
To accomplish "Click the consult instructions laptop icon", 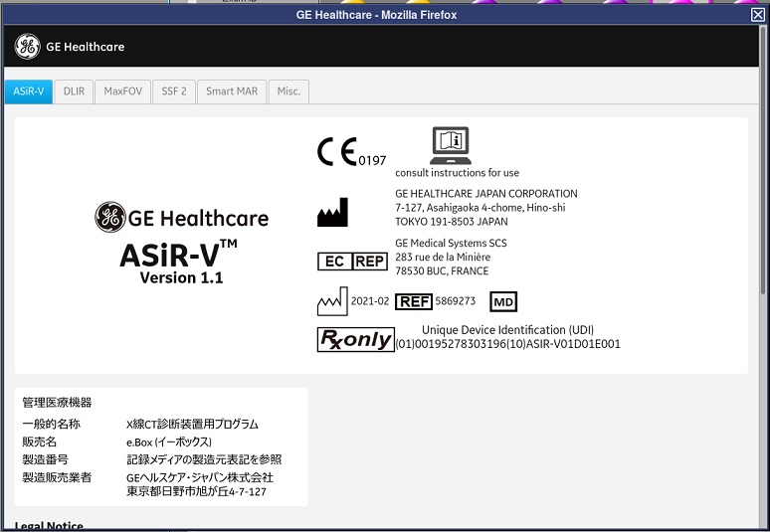I will tap(450, 145).
